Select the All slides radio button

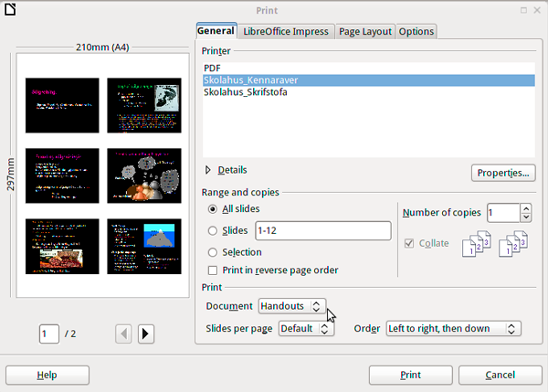click(x=213, y=209)
